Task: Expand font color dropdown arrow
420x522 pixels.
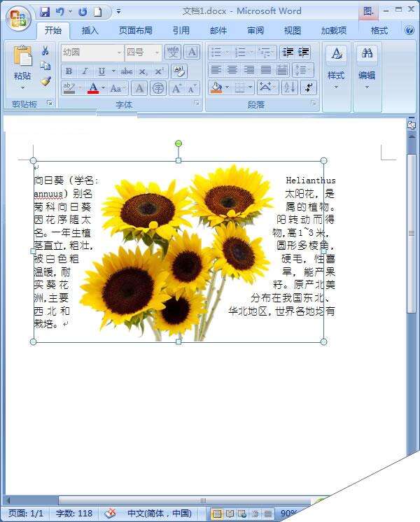Action: click(x=104, y=88)
